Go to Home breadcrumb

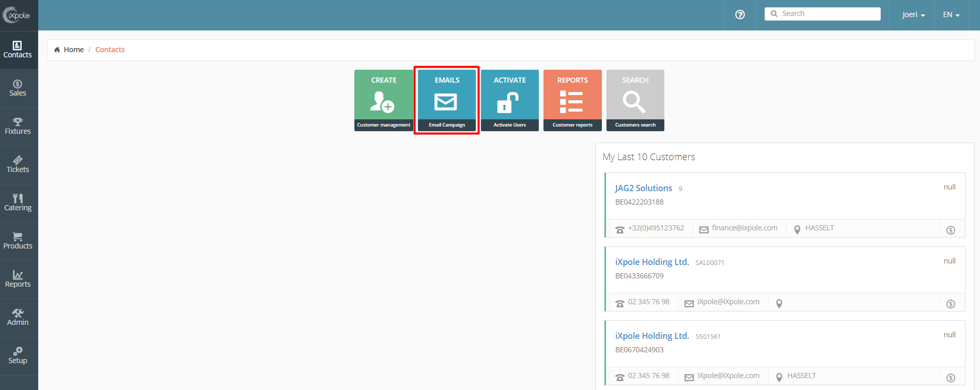[x=74, y=50]
